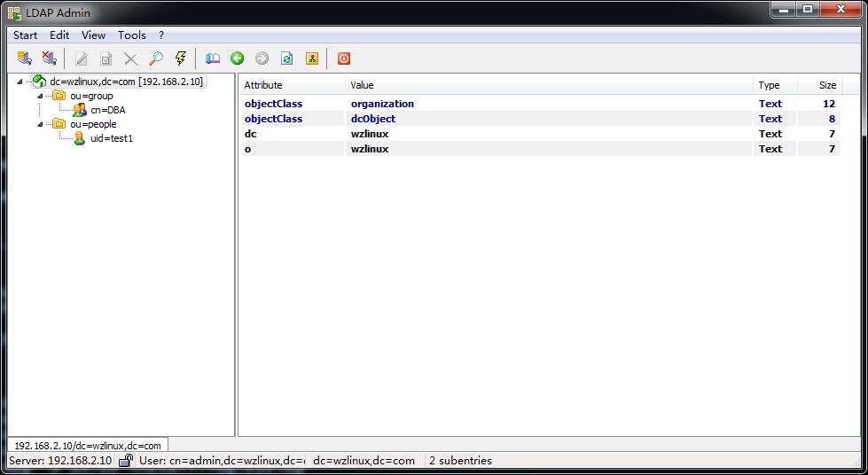Maximize the LDAP Admin window
Image resolution: width=868 pixels, height=475 pixels.
tap(808, 10)
